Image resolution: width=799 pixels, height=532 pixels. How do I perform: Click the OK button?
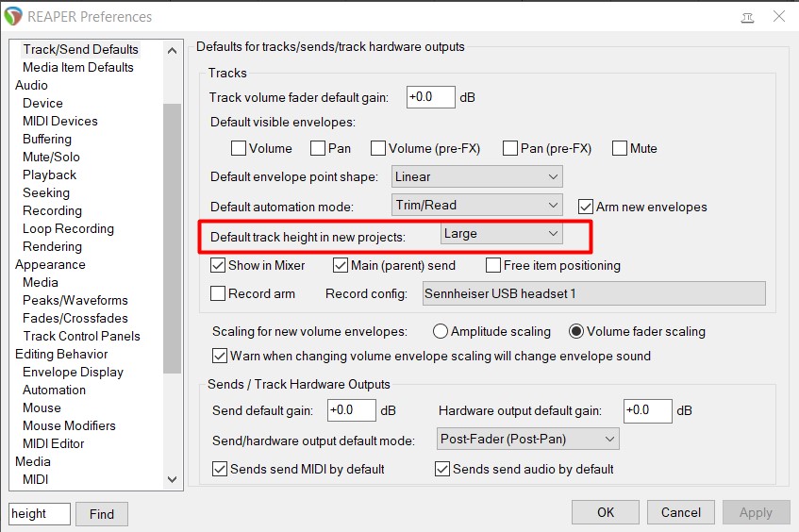click(606, 512)
